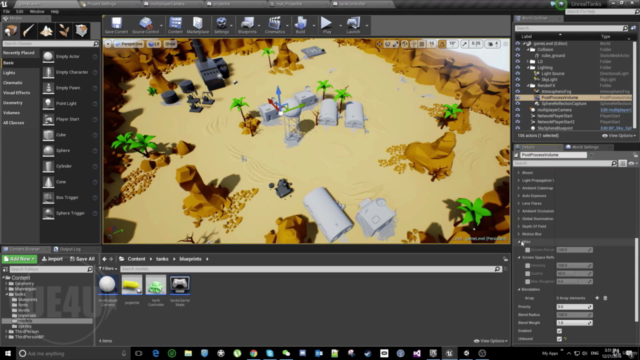Select the Box Trigger icon
The height and width of the screenshot is (360, 640).
pyautogui.click(x=48, y=198)
